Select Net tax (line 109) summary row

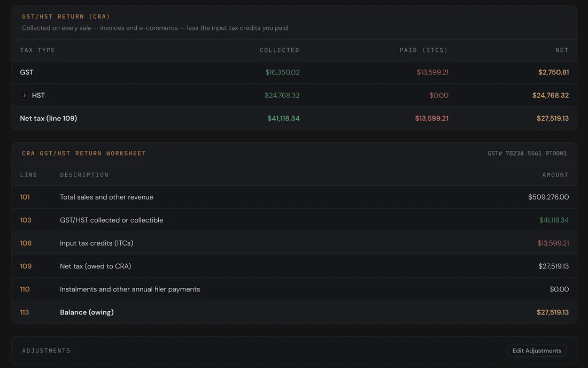(x=295, y=119)
